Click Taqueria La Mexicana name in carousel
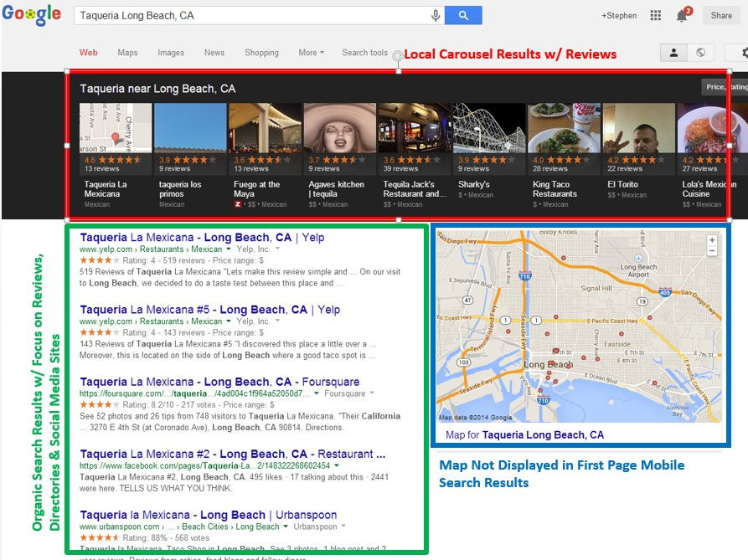This screenshot has height=560, width=748. (x=106, y=188)
